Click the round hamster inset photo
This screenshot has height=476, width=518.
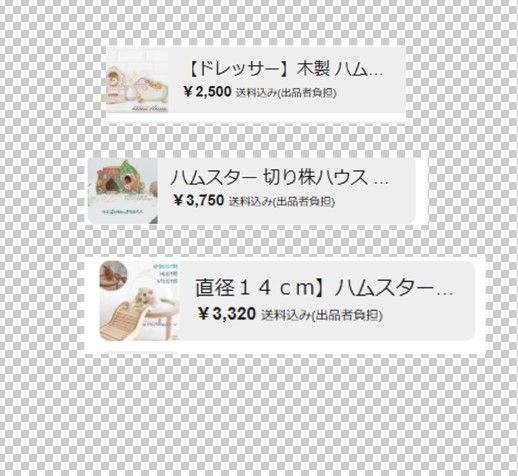[113, 275]
